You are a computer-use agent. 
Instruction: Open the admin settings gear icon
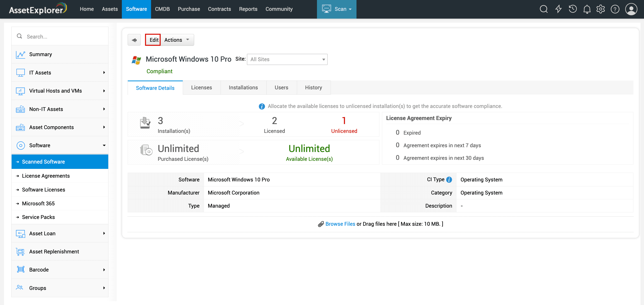click(601, 9)
